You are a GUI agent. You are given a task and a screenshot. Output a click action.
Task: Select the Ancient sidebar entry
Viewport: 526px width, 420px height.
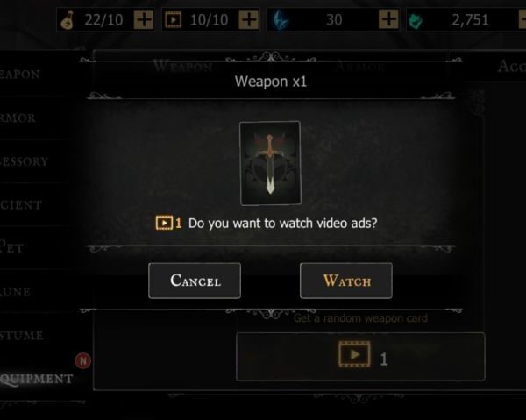point(21,204)
